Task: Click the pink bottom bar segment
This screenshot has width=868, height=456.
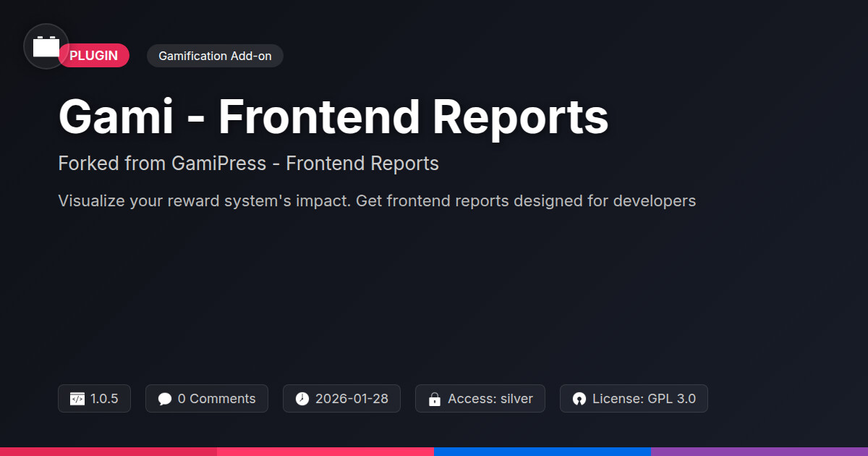Action: tap(325, 451)
